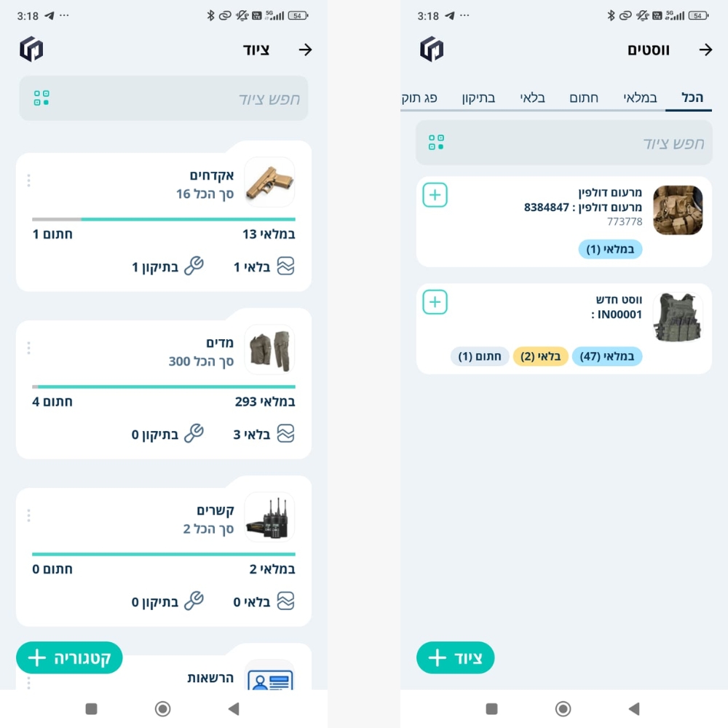Viewport: 728px width, 728px height.
Task: Tap the wrench בתיקון icon in אקדחים card
Action: [194, 266]
